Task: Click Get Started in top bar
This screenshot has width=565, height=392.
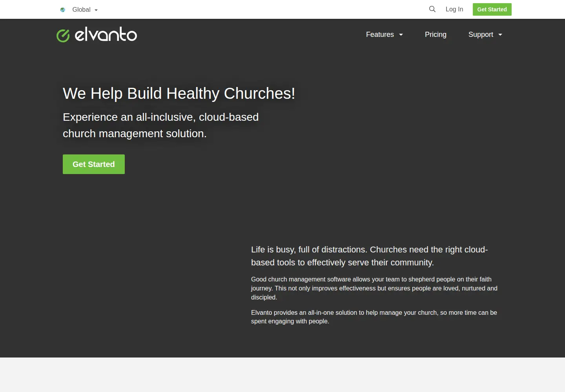Action: [492, 9]
